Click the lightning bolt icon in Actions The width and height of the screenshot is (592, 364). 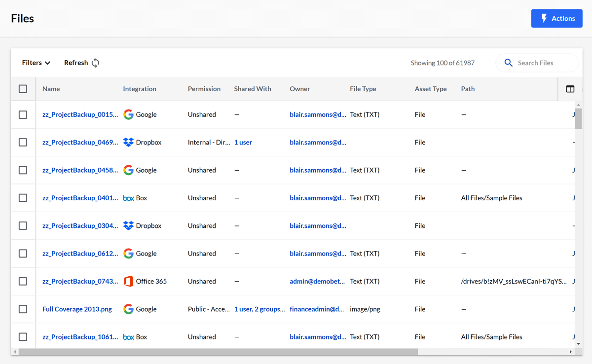544,18
